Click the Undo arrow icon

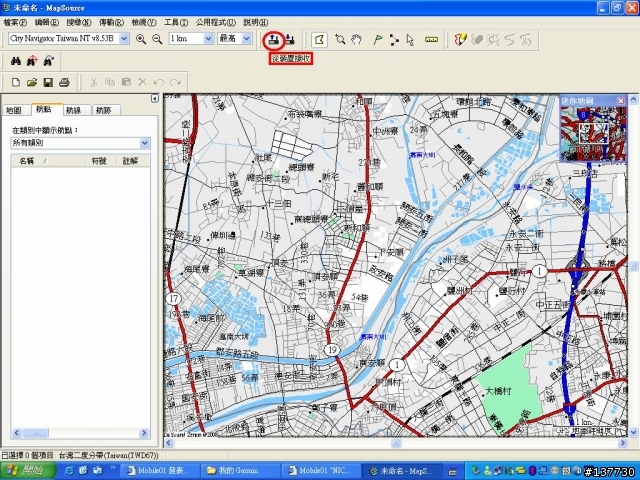159,82
